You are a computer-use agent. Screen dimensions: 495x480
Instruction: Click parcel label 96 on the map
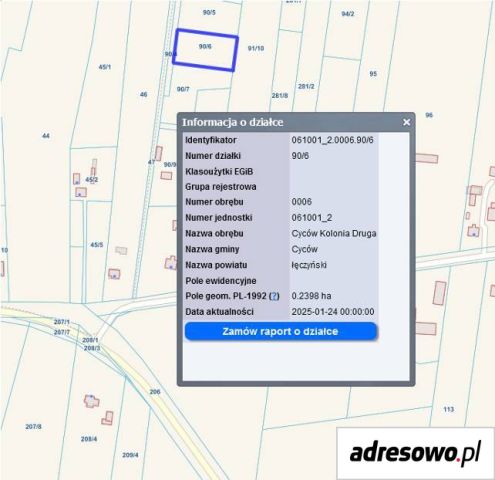(429, 115)
